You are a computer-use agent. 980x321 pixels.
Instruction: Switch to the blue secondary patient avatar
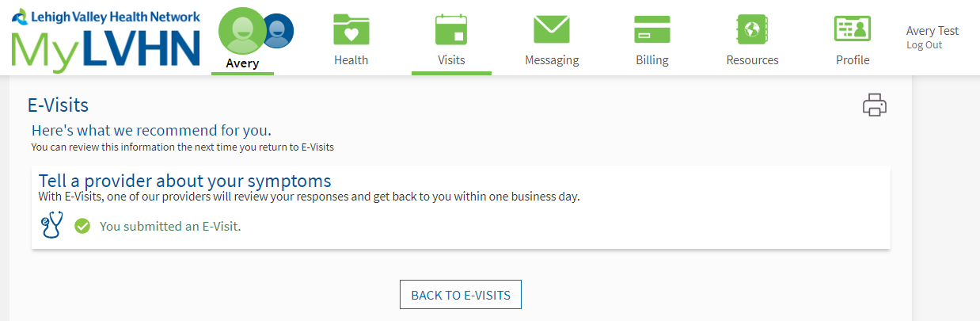click(278, 32)
